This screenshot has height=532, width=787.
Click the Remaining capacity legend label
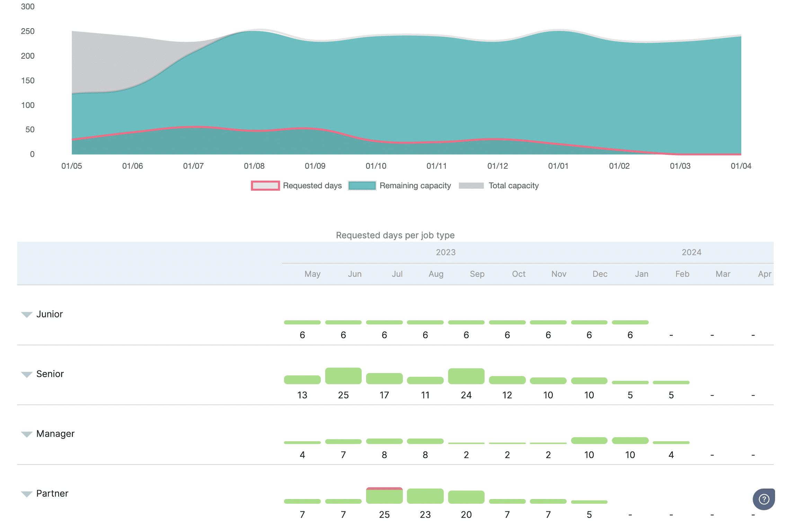(x=415, y=186)
